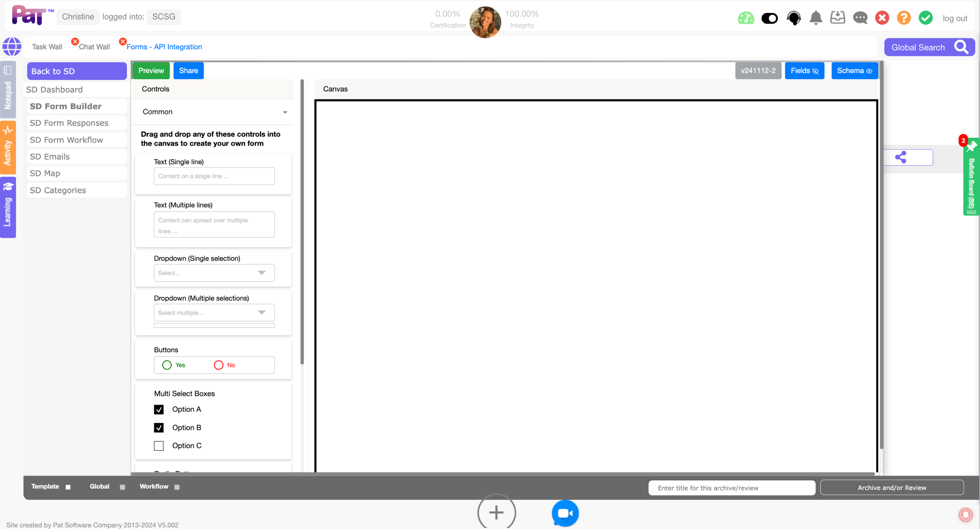Open SD Form Responses in sidebar

[69, 123]
